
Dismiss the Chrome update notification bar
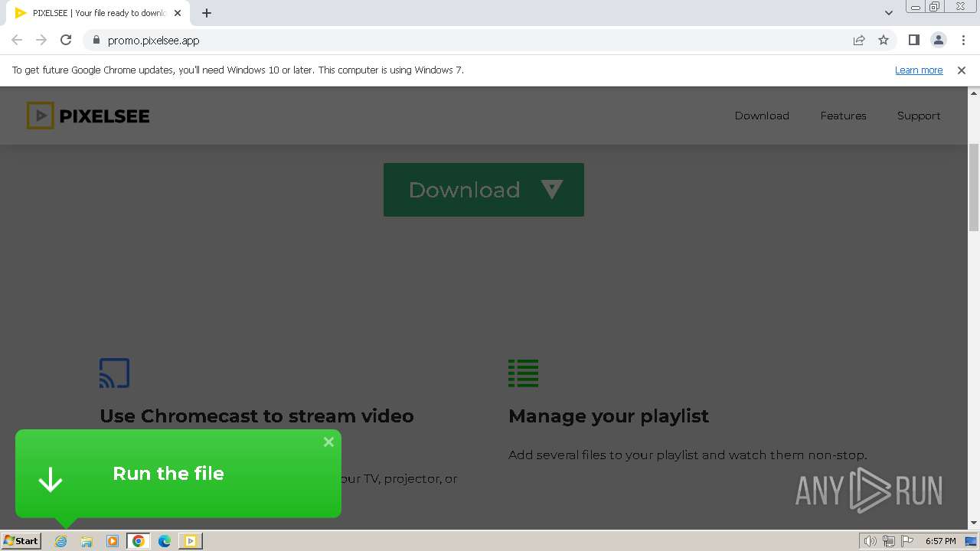[962, 70]
